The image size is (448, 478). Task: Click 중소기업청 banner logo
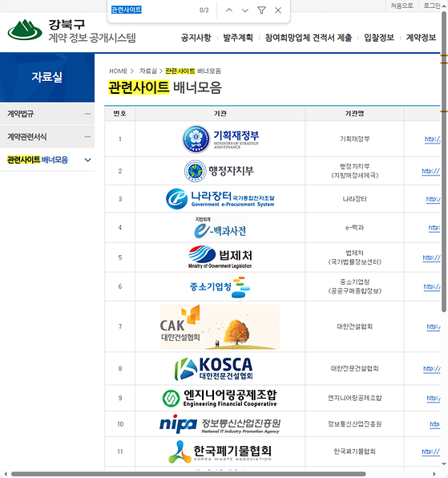click(x=220, y=287)
